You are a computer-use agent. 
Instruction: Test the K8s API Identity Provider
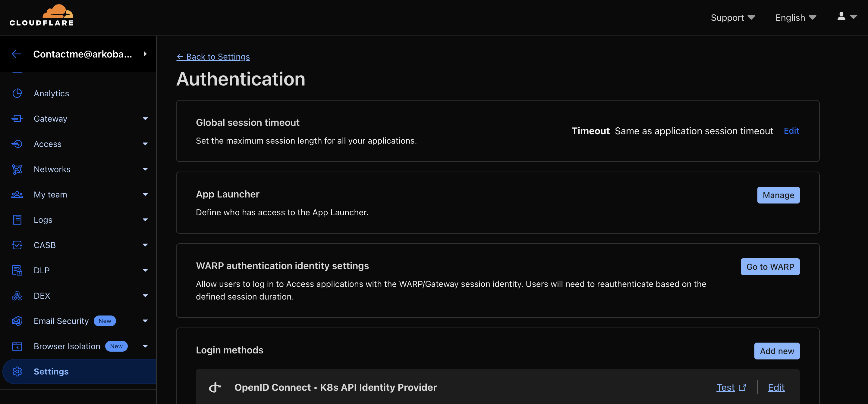click(725, 387)
